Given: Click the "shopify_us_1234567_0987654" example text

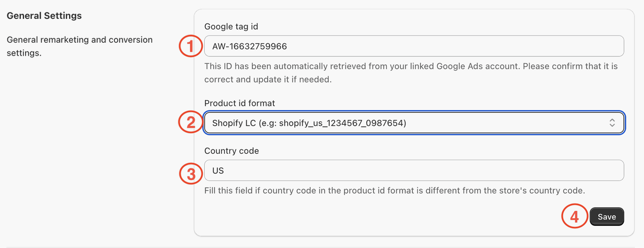Looking at the screenshot, I should tap(341, 123).
